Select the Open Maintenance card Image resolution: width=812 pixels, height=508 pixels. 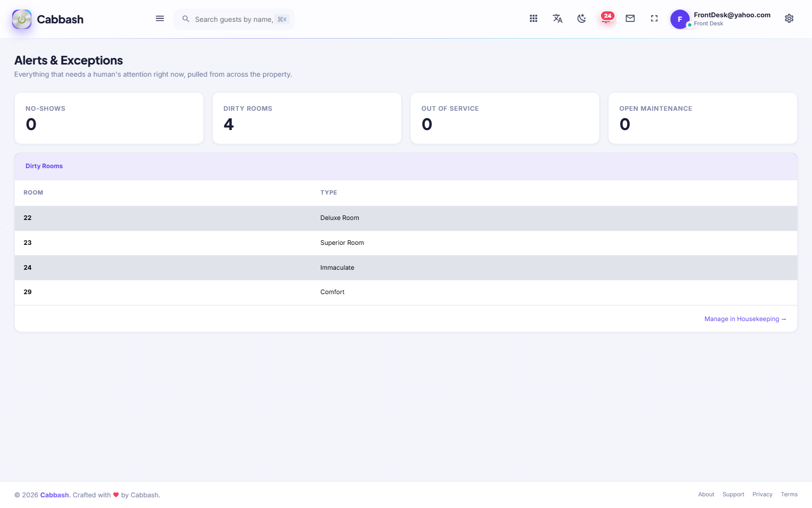703,118
